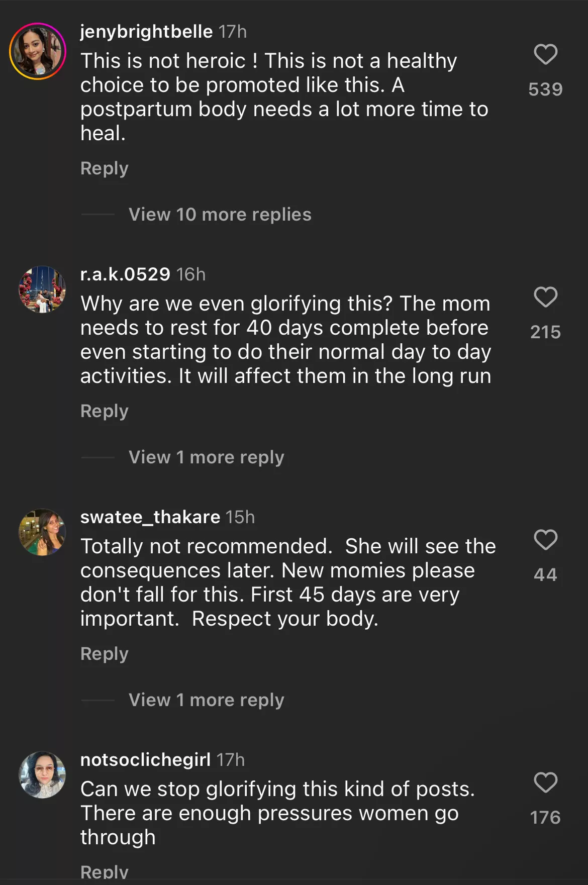Like jenybrightbelle's comment with the heart

pos(545,54)
